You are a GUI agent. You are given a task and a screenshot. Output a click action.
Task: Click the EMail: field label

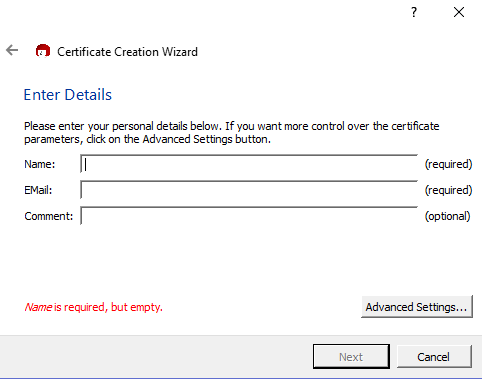[38, 190]
